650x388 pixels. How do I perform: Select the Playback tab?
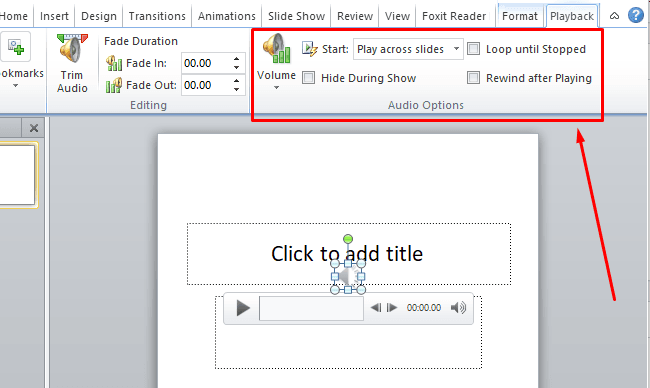572,16
